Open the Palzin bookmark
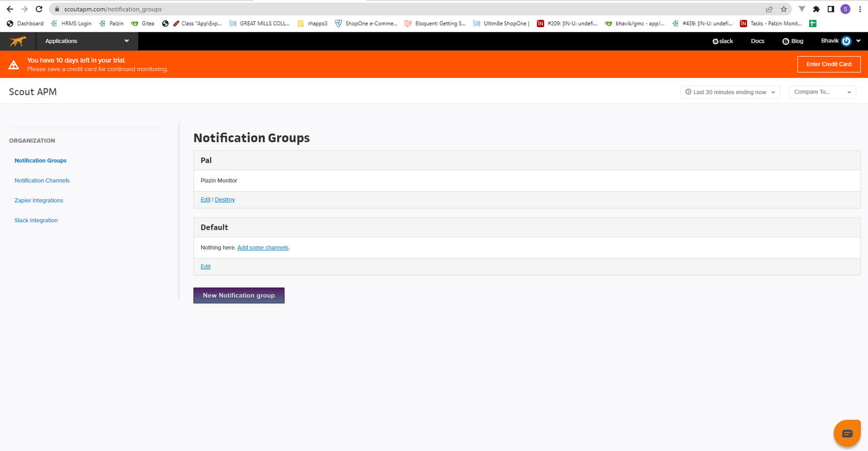The width and height of the screenshot is (868, 451). tap(111, 24)
